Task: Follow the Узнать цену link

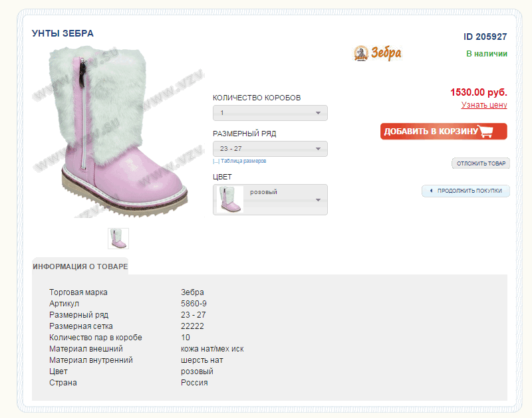Action: tap(484, 105)
